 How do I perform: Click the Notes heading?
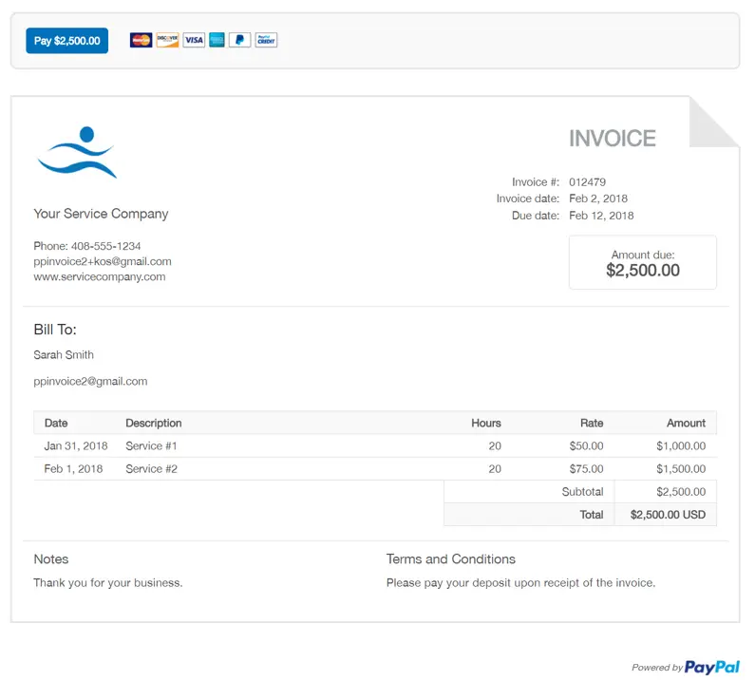tap(51, 558)
